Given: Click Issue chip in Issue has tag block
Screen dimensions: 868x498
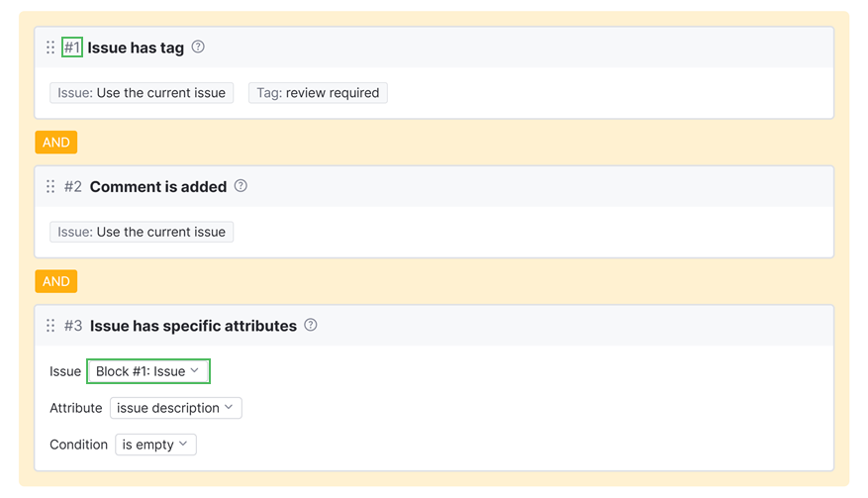Looking at the screenshot, I should [x=142, y=93].
